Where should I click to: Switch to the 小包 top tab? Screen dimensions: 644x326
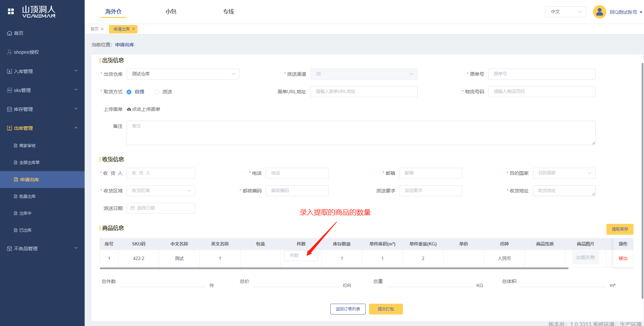pyautogui.click(x=171, y=11)
